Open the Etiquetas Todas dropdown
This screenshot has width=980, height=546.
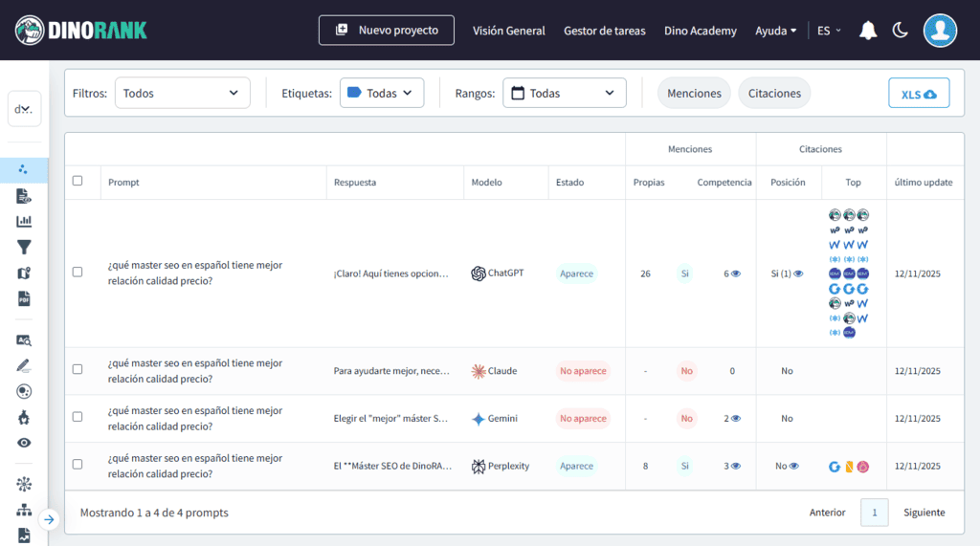[382, 93]
